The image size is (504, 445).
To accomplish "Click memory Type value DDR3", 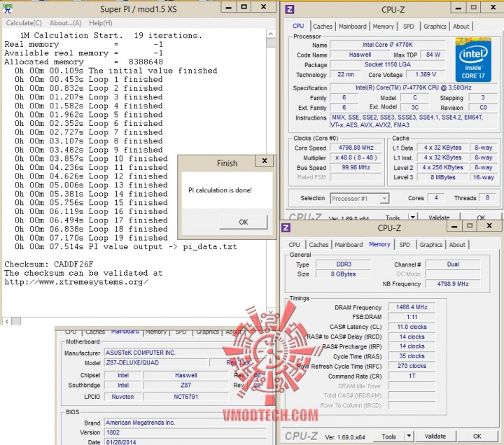I will (x=344, y=264).
